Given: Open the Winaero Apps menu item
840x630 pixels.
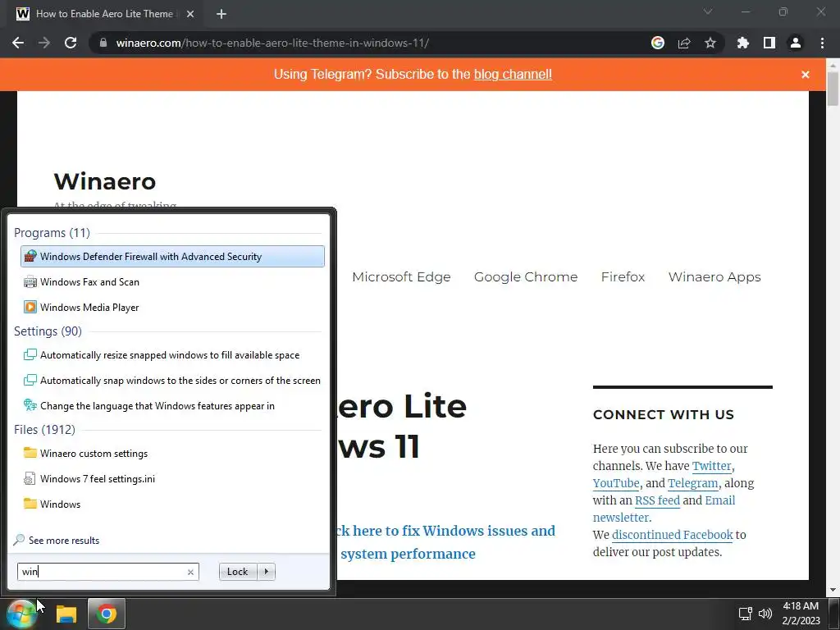Looking at the screenshot, I should click(x=714, y=277).
